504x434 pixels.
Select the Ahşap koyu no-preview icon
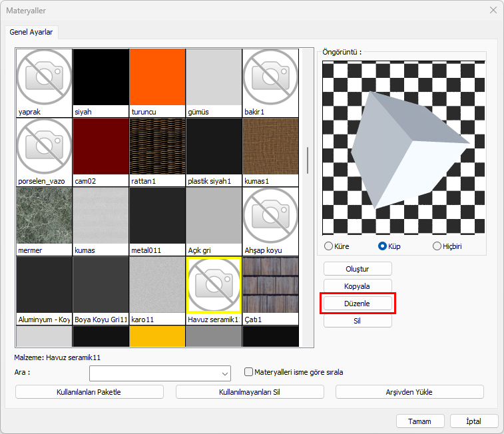click(x=270, y=216)
